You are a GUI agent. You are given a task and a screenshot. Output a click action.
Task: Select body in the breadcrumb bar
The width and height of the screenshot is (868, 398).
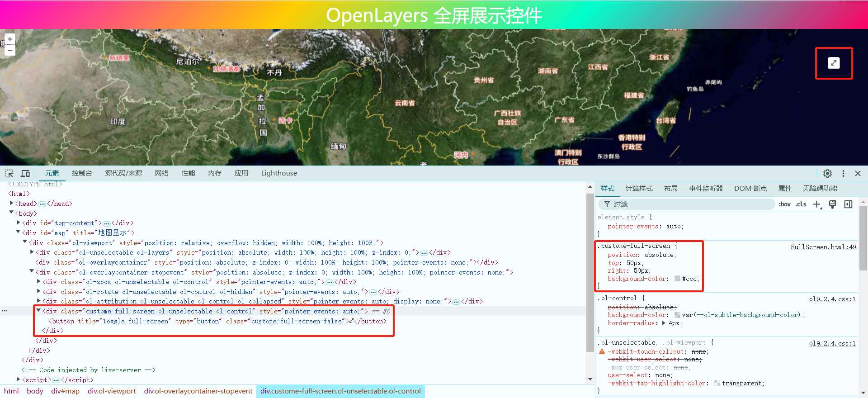point(35,391)
